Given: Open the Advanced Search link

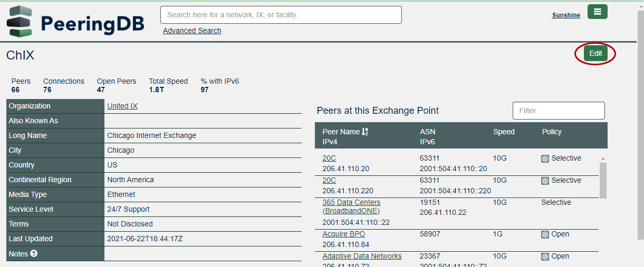Looking at the screenshot, I should pos(192,31).
